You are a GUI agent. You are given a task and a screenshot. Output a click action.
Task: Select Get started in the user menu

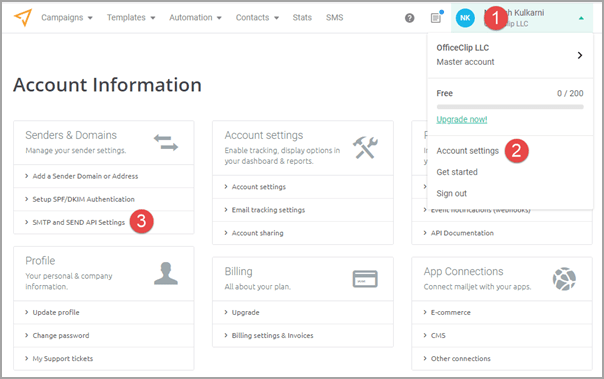coord(456,172)
